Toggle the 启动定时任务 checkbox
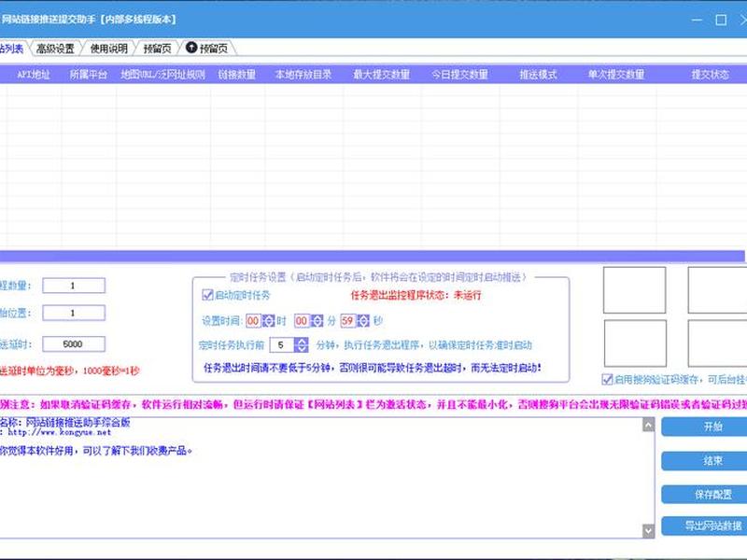 (207, 295)
